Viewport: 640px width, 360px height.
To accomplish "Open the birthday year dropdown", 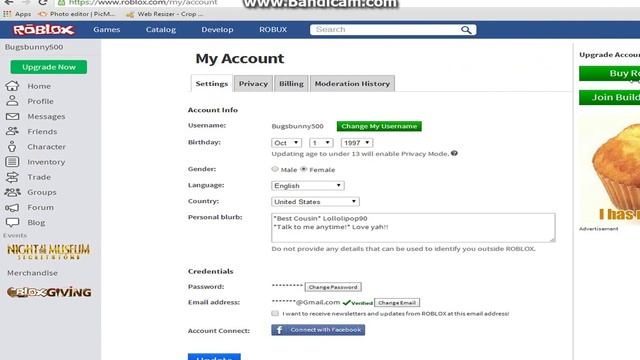I will pos(357,143).
